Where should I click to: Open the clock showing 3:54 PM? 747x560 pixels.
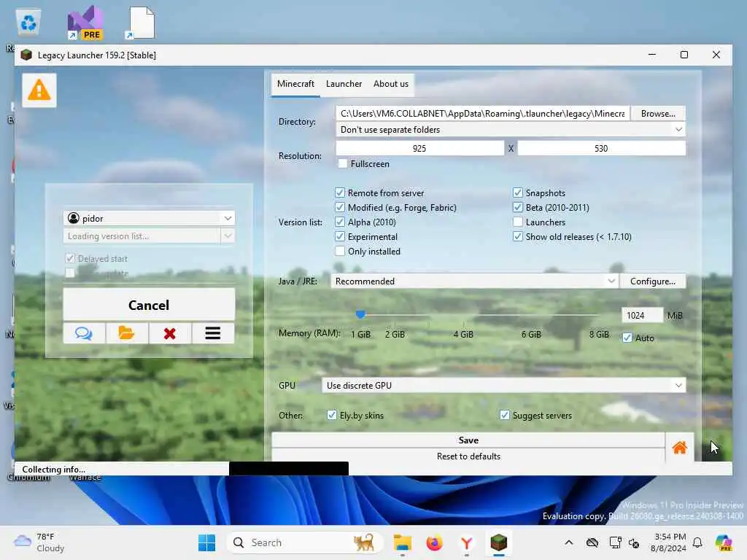click(670, 542)
